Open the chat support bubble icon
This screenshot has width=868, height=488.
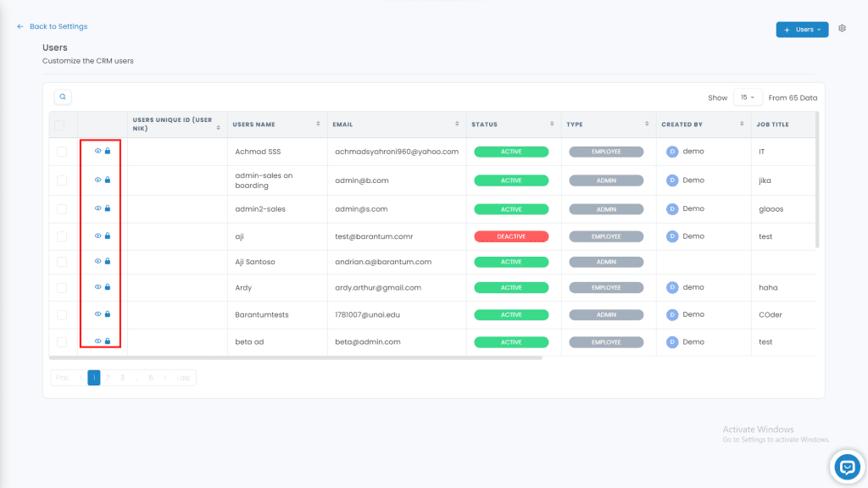[846, 467]
